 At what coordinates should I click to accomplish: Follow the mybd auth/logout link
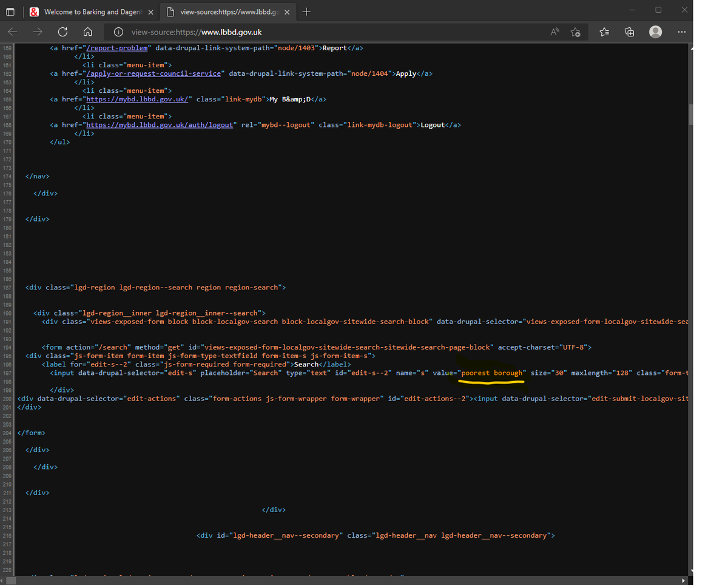tap(160, 124)
